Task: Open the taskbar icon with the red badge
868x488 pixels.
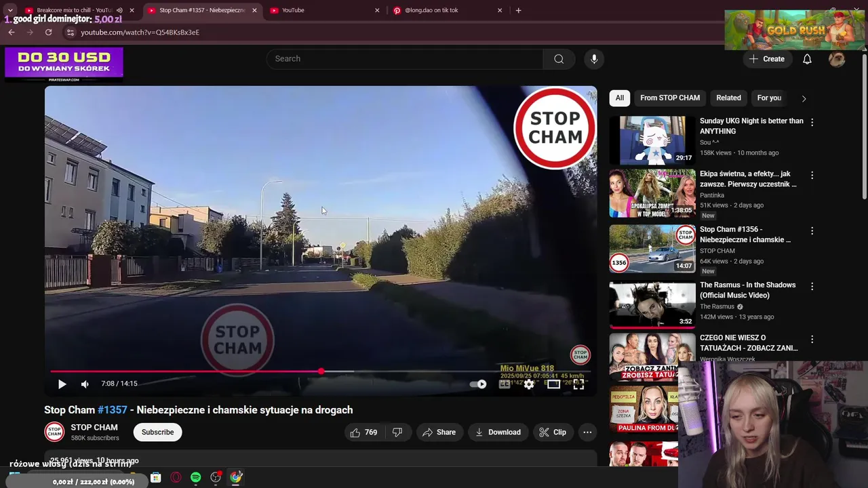Action: coord(216,478)
